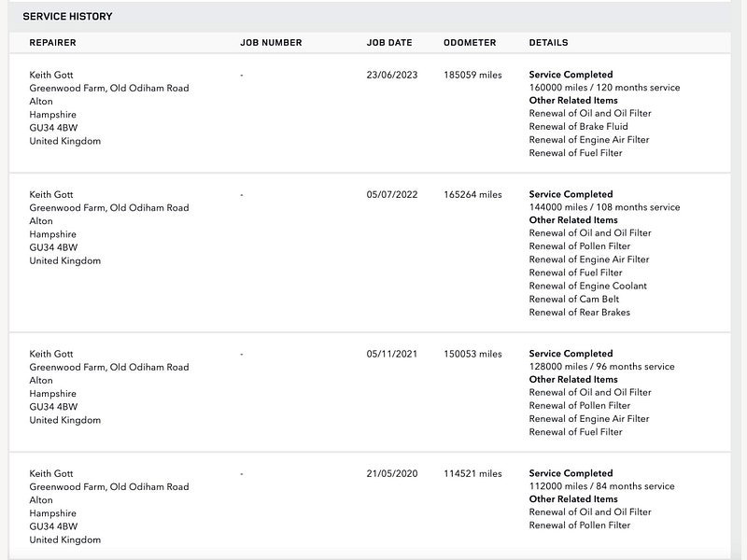Click the JOB NUMBER column header
The width and height of the screenshot is (747, 560).
pos(271,43)
